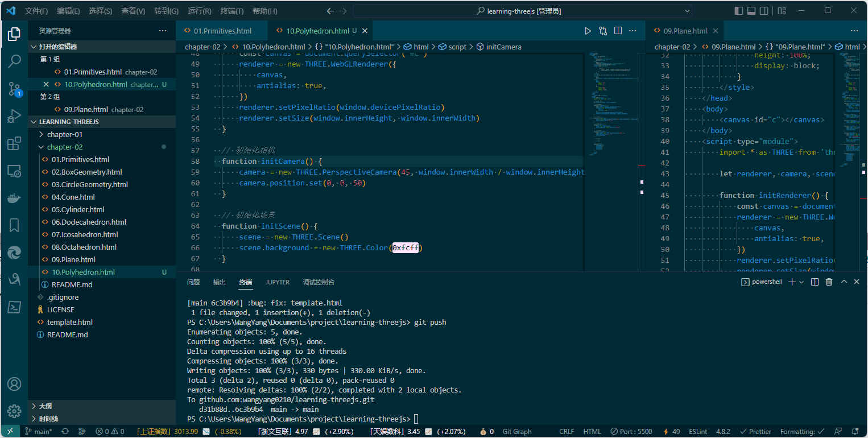Click Git Graph in the status bar
Viewport: 868px width, 438px height.
(x=516, y=432)
